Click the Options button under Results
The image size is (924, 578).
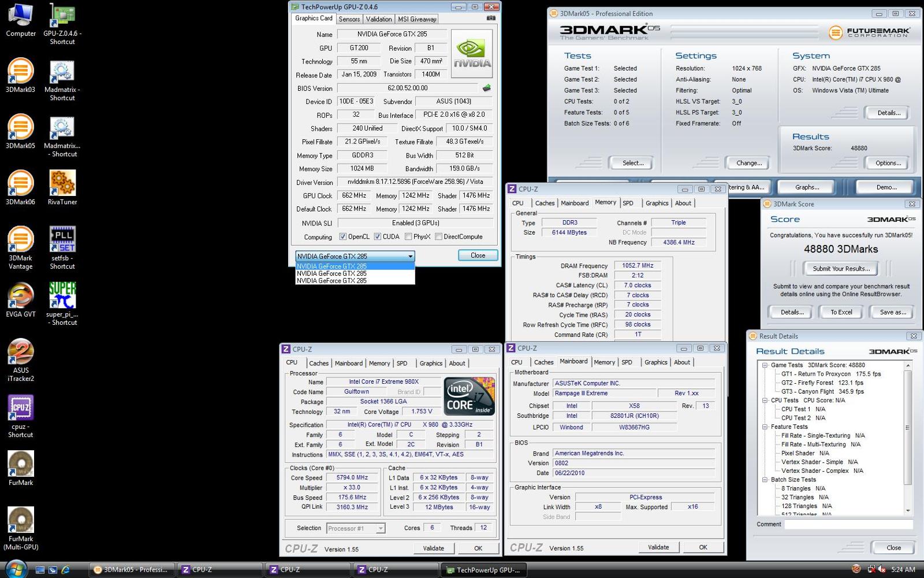coord(888,163)
